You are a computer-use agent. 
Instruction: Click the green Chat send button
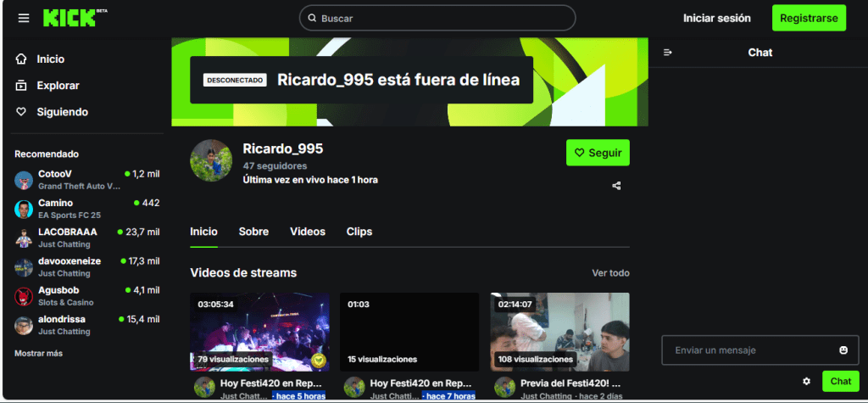(x=841, y=382)
